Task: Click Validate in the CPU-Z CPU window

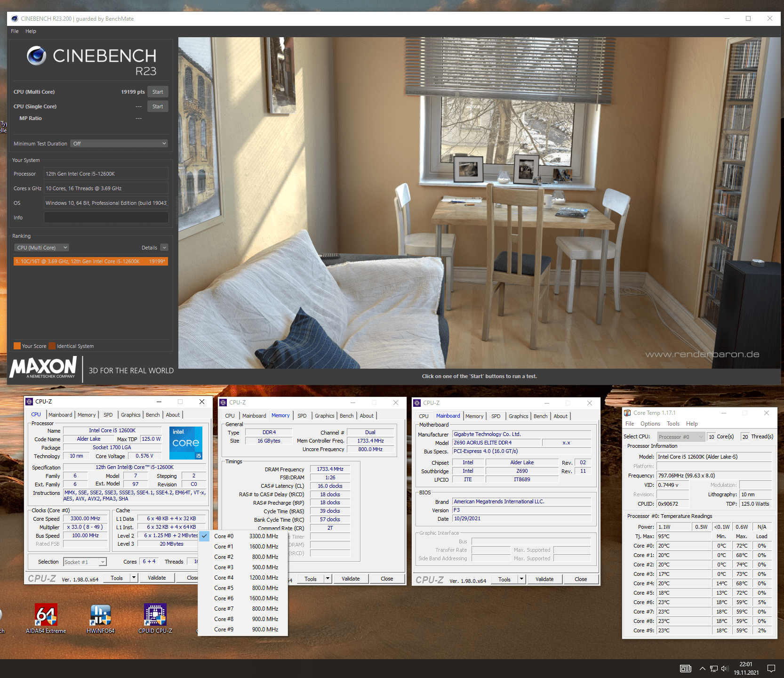Action: coord(157,578)
